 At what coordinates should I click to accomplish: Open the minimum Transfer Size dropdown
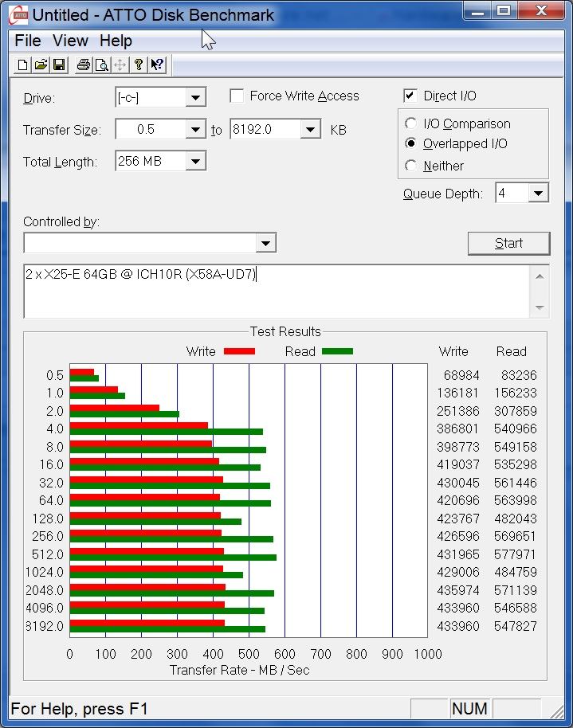195,130
